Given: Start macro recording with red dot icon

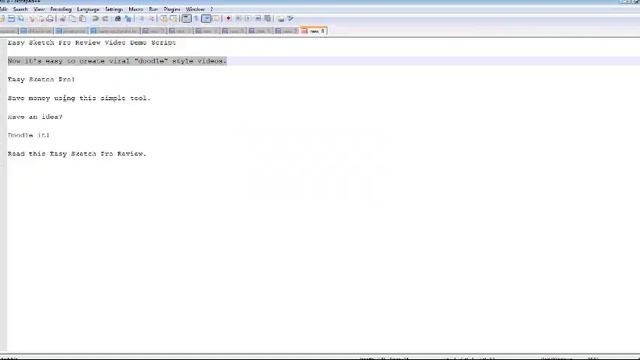Looking at the screenshot, I should [x=228, y=19].
